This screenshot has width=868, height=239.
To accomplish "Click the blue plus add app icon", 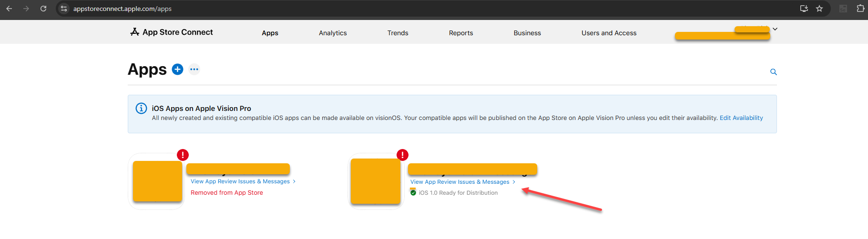I will [x=177, y=70].
